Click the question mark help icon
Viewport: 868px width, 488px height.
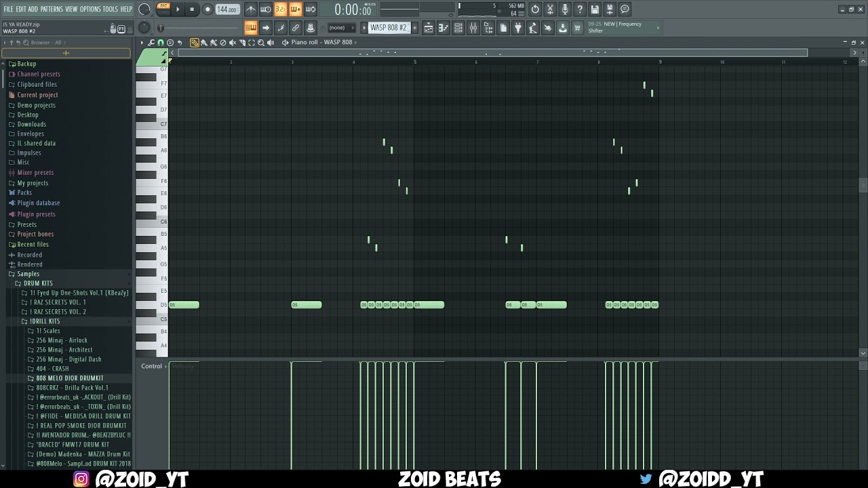click(580, 9)
